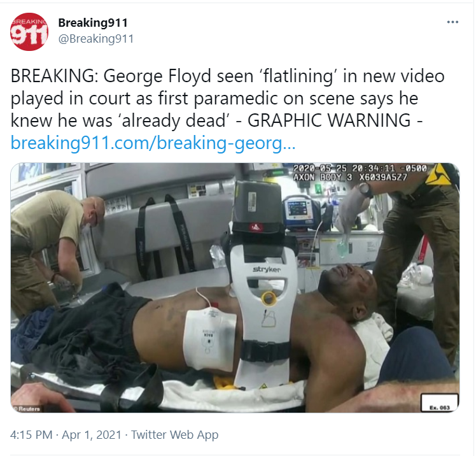This screenshot has width=476, height=456.
Task: Click the blue medical monitor screen in the photo
Action: tap(300, 210)
